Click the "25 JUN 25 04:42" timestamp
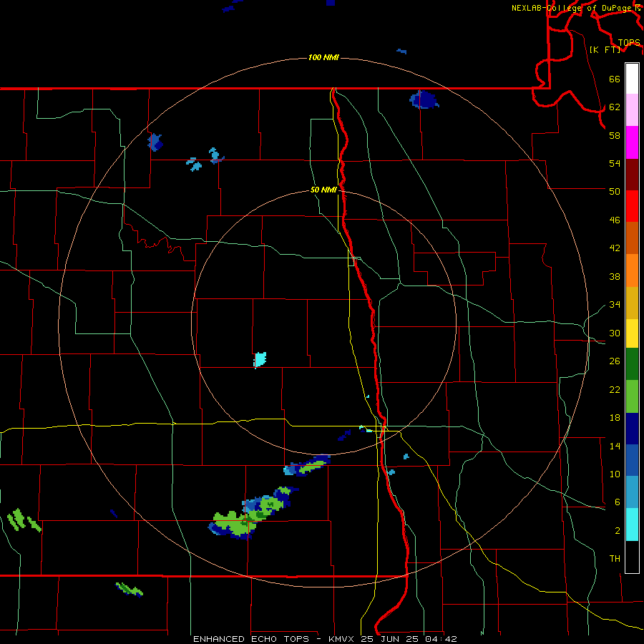644x644 pixels. [x=409, y=639]
